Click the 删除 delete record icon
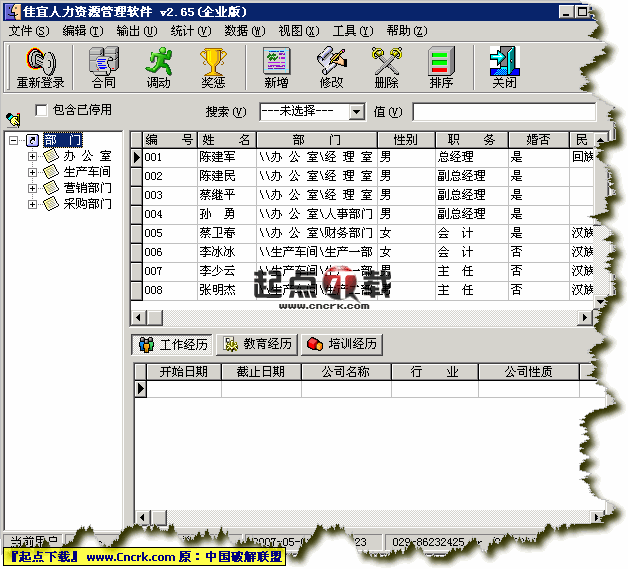 pos(386,67)
